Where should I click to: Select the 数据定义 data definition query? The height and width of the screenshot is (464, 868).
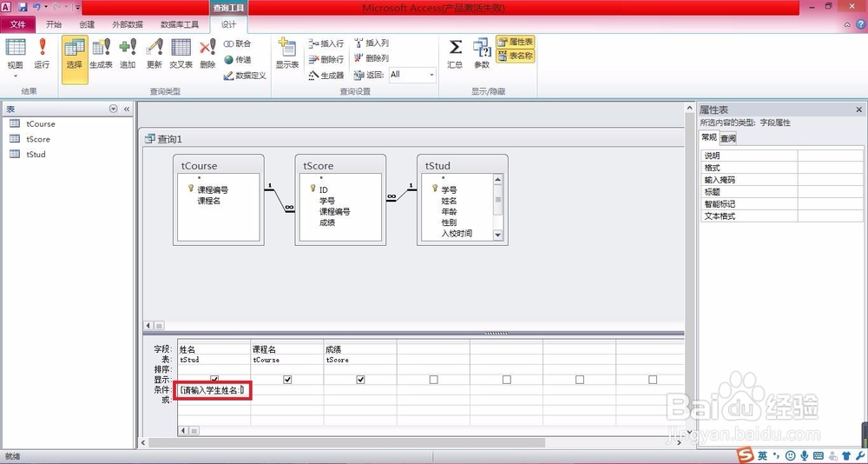click(245, 76)
